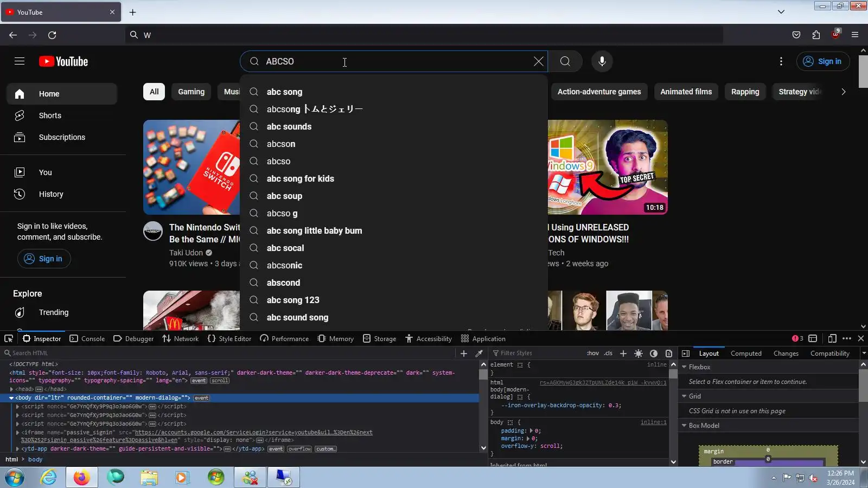Open the taskbar volume icon
The image size is (868, 488).
pos(813,478)
